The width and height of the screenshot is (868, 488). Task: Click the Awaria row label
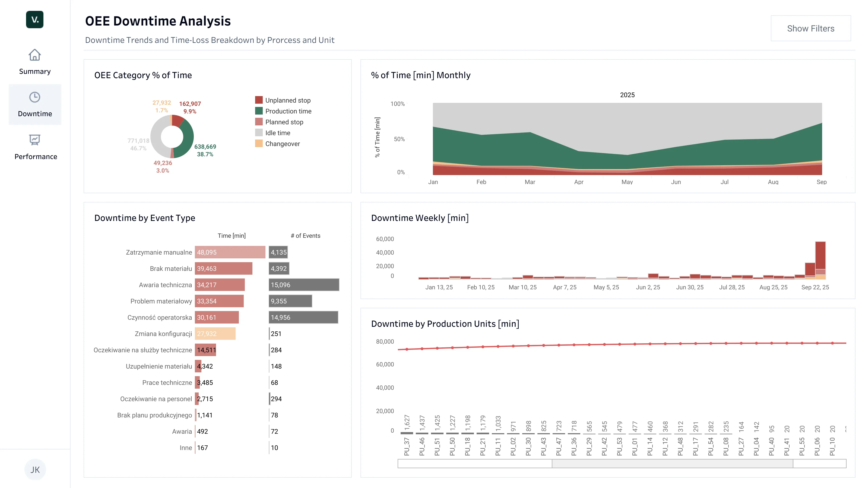pos(182,431)
